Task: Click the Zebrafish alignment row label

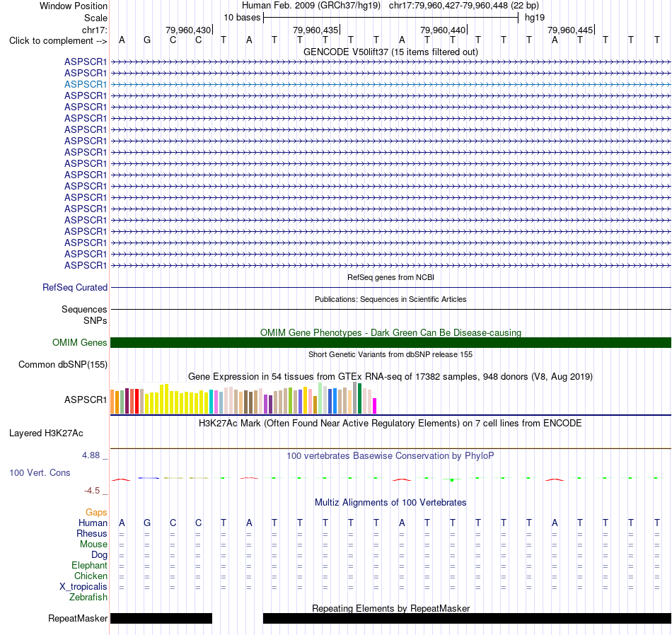Action: coord(88,597)
